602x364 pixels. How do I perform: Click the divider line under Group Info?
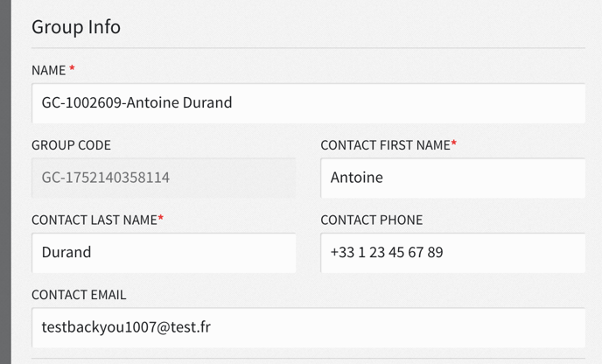tap(308, 48)
